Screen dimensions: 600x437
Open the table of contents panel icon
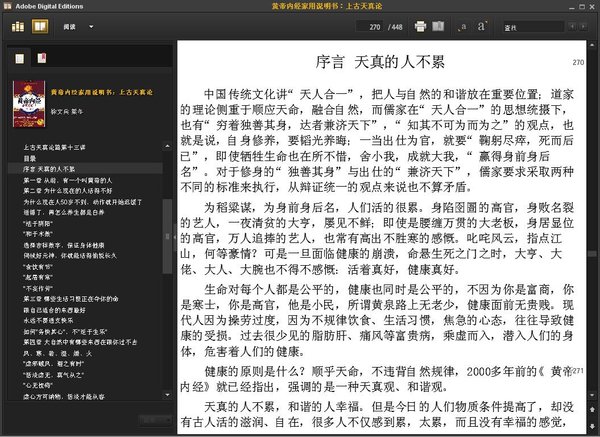click(x=20, y=59)
